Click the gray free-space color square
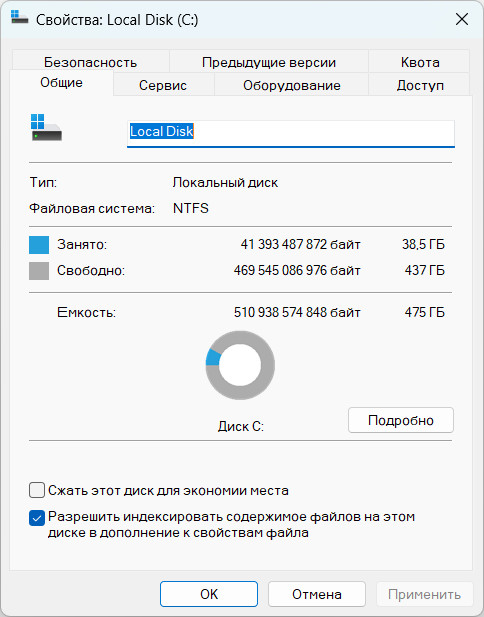Screen dimensions: 484x617 pos(39,271)
